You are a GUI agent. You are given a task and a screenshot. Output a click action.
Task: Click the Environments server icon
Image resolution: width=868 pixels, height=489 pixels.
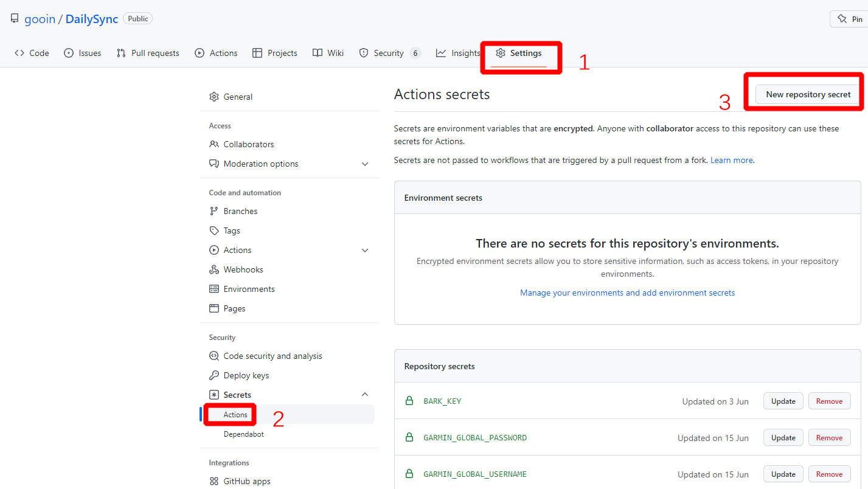click(214, 289)
